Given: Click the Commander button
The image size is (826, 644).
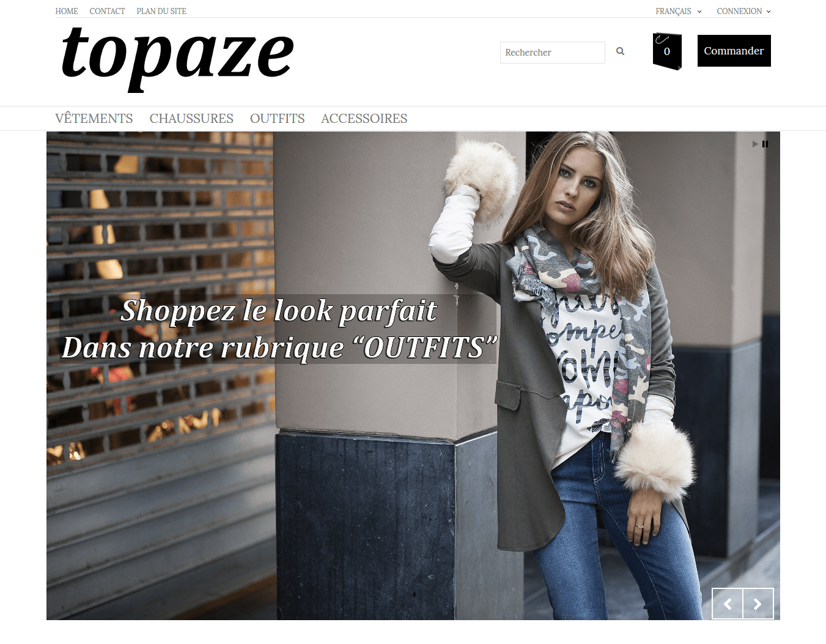Looking at the screenshot, I should tap(734, 51).
